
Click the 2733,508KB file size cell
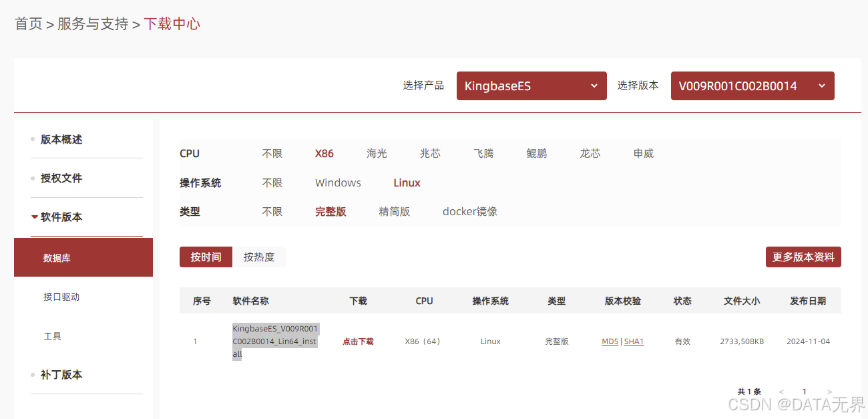click(x=742, y=341)
